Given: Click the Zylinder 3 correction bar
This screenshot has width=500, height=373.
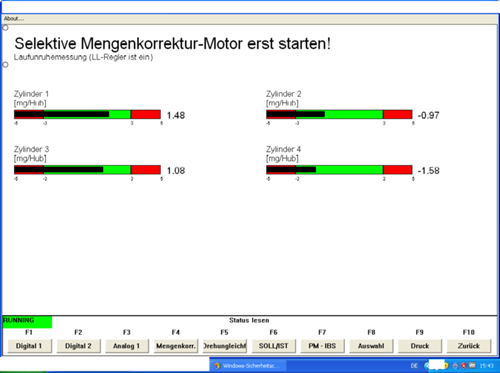Looking at the screenshot, I should (87, 170).
